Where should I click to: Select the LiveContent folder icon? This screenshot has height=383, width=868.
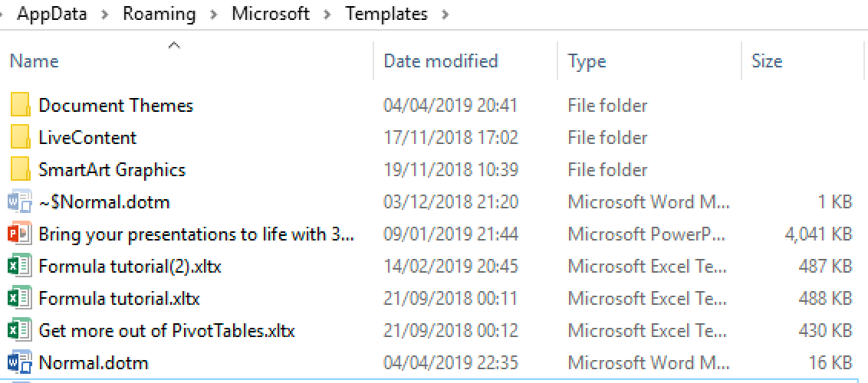tap(21, 137)
